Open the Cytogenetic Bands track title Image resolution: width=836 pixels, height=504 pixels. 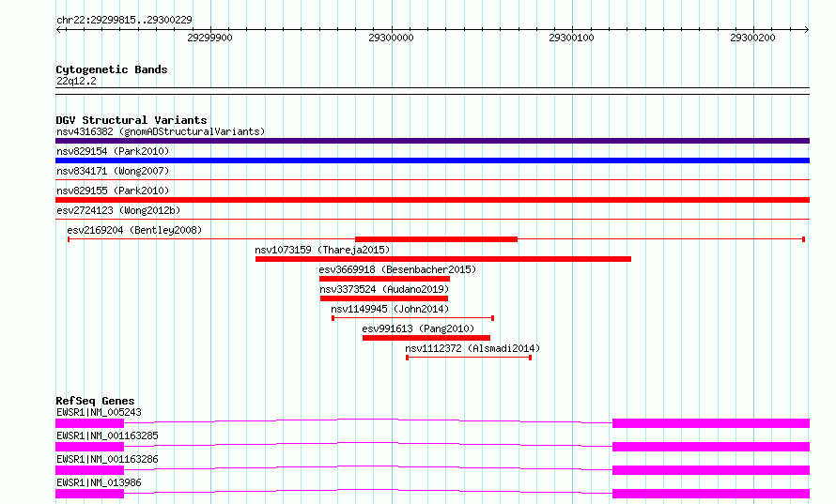tap(112, 69)
